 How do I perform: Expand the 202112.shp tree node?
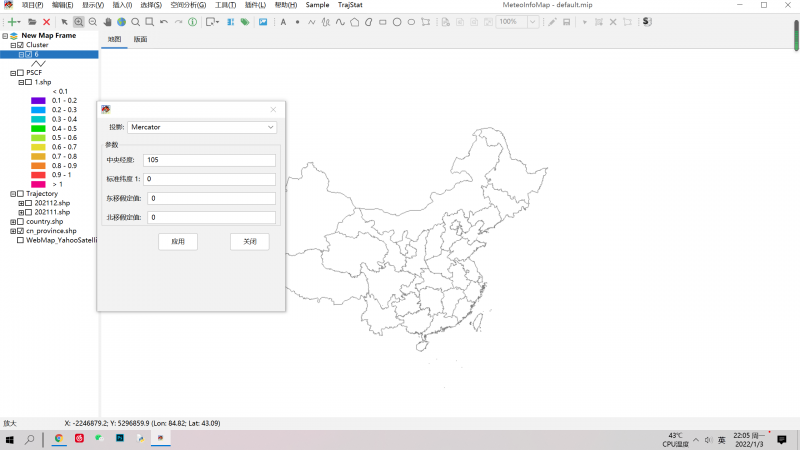pos(20,203)
